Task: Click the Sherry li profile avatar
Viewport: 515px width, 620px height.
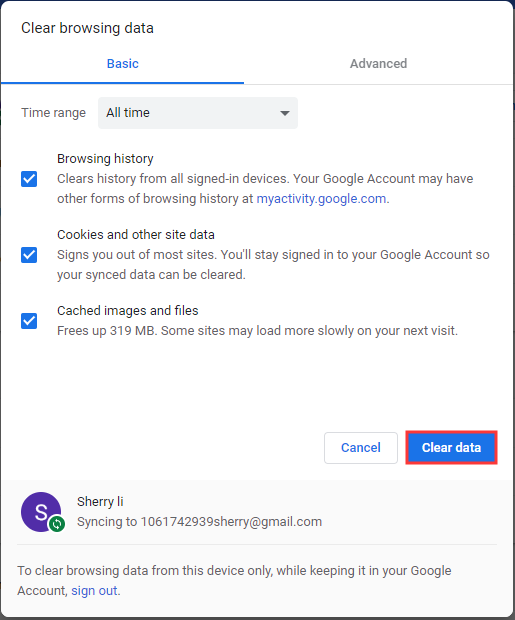Action: (x=41, y=512)
